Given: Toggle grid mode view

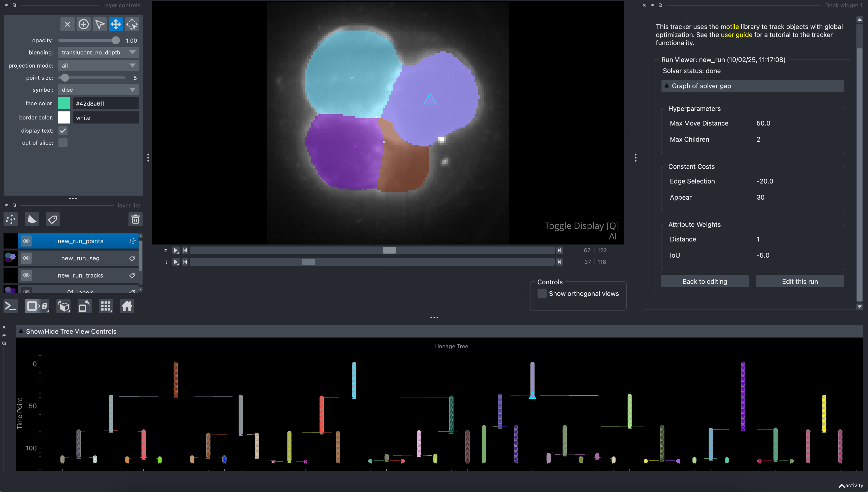Looking at the screenshot, I should [106, 306].
